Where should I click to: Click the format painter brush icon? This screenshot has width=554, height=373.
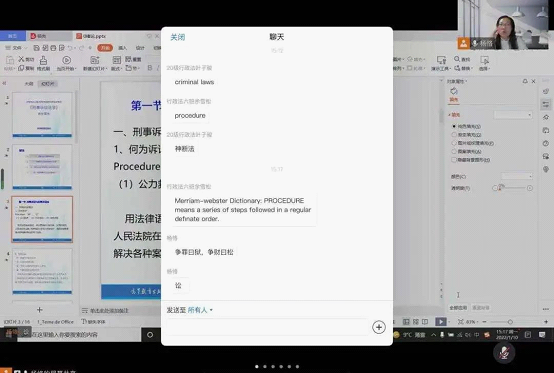click(43, 60)
